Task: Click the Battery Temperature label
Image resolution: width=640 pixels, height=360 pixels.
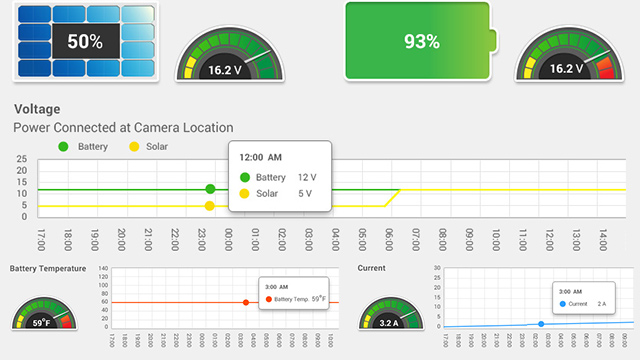Action: [48, 269]
